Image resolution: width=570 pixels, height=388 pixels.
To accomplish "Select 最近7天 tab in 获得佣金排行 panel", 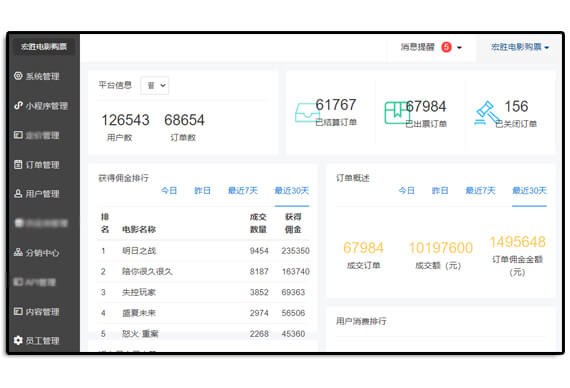I will click(x=243, y=191).
